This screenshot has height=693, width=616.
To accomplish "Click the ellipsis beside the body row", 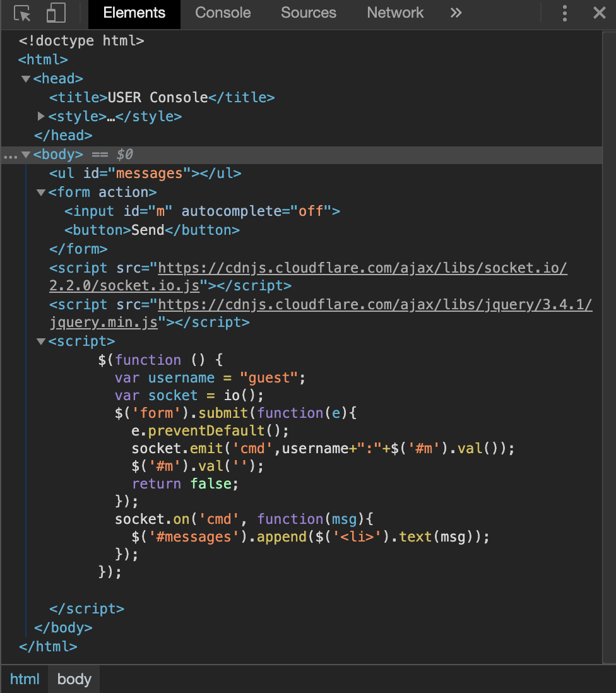I will (10, 157).
